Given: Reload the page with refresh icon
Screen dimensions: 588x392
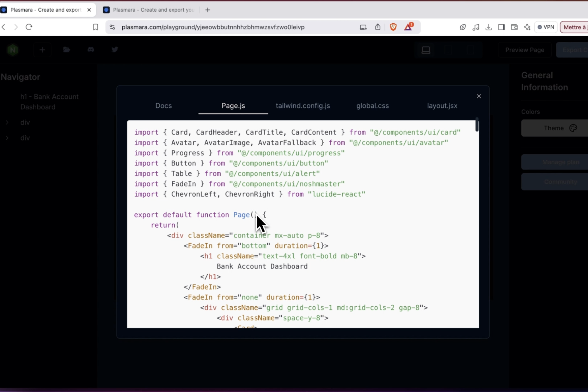Looking at the screenshot, I should pos(29,27).
